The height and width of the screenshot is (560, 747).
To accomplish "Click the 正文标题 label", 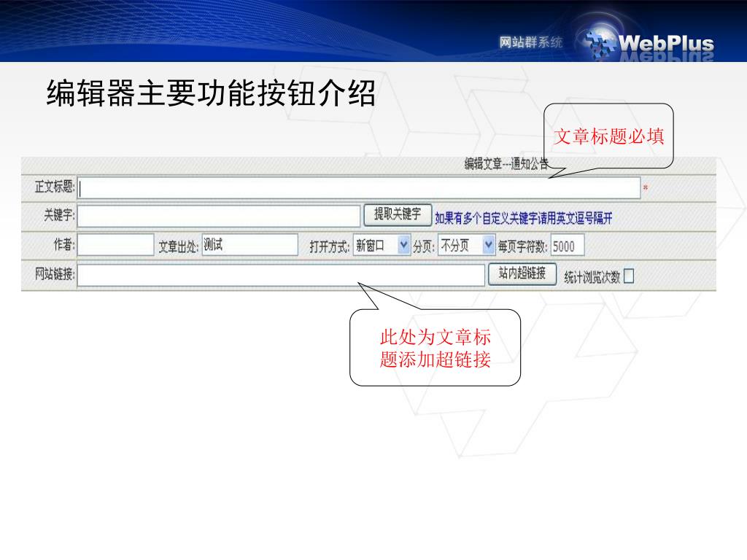I will pos(54,186).
